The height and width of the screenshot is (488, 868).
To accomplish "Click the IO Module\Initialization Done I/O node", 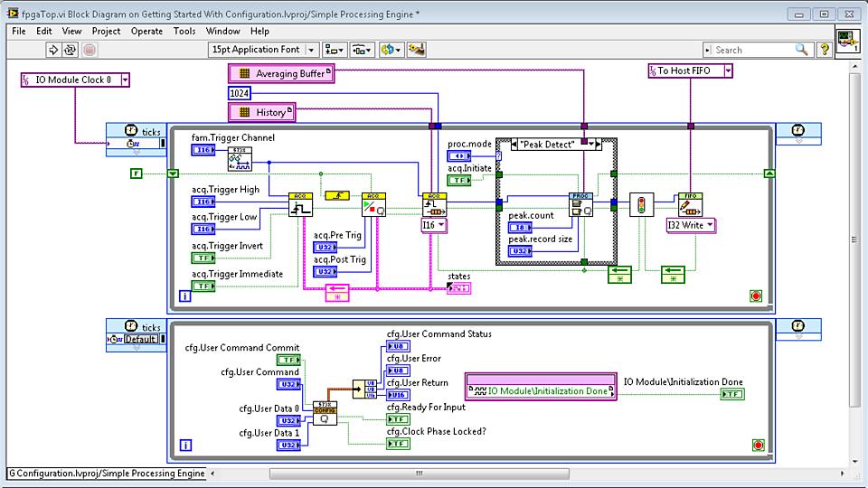I will coord(541,386).
